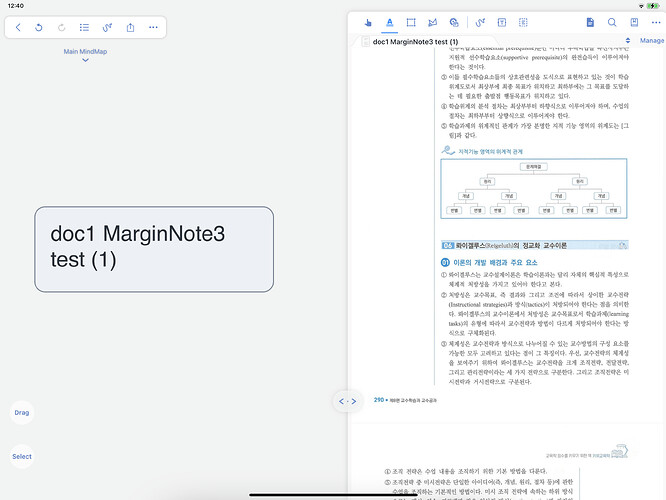Undo the last mindmap action
This screenshot has height=500, width=666.
pyautogui.click(x=39, y=28)
